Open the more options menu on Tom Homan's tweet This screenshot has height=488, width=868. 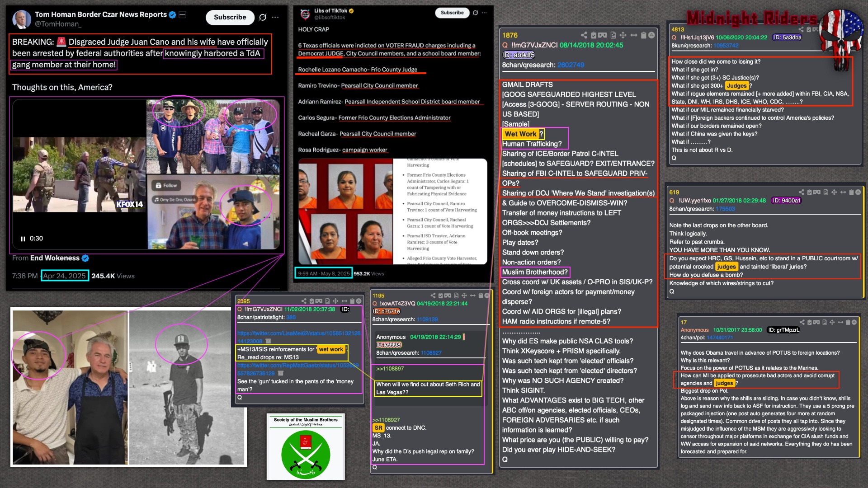pyautogui.click(x=275, y=17)
